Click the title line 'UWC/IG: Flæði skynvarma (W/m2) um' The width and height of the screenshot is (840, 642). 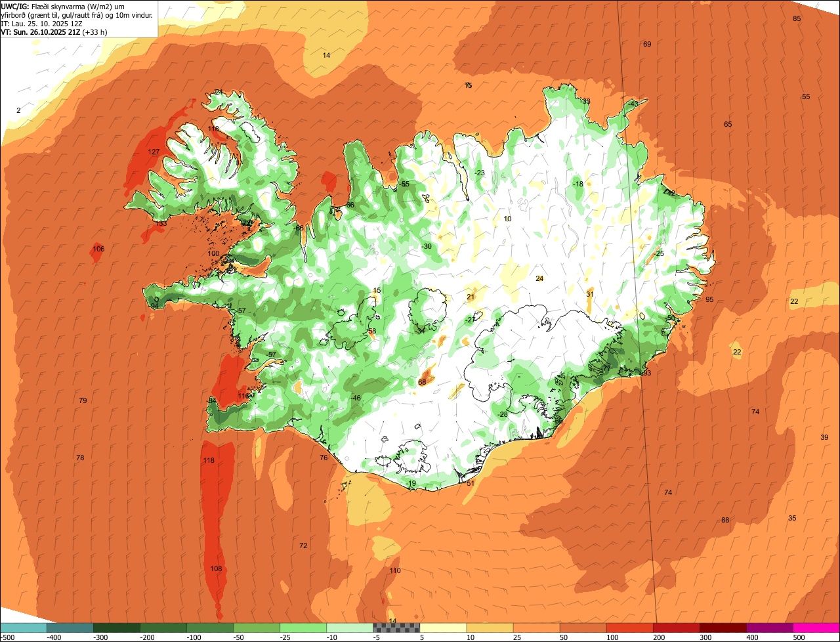point(62,6)
